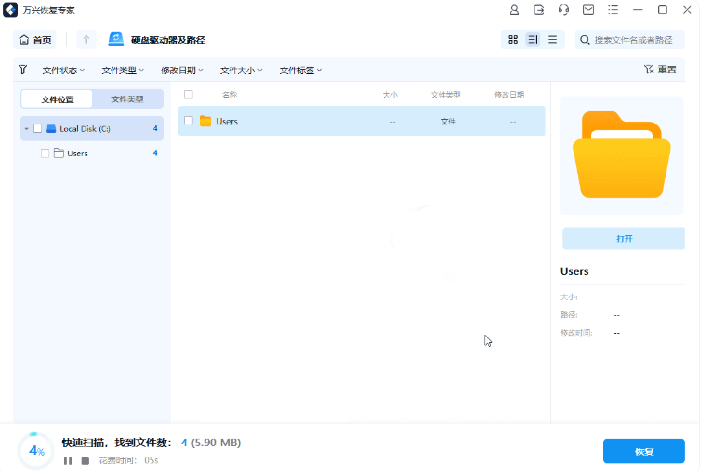The height and width of the screenshot is (471, 705).
Task: Click the 重置 reset filters button
Action: click(660, 69)
